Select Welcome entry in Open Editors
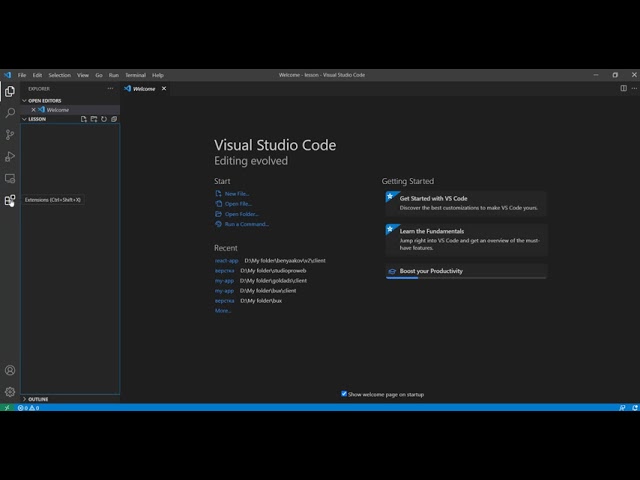Screen dimensions: 640x480 (x=70, y=110)
